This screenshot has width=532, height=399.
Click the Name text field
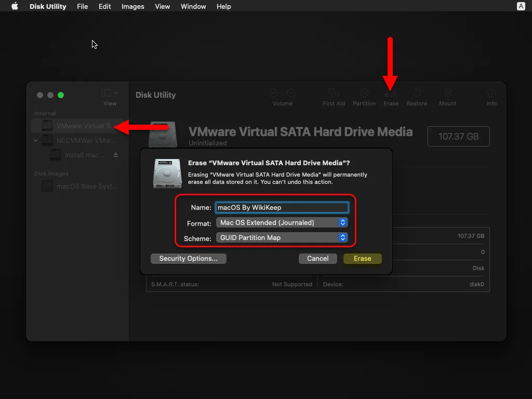(282, 207)
